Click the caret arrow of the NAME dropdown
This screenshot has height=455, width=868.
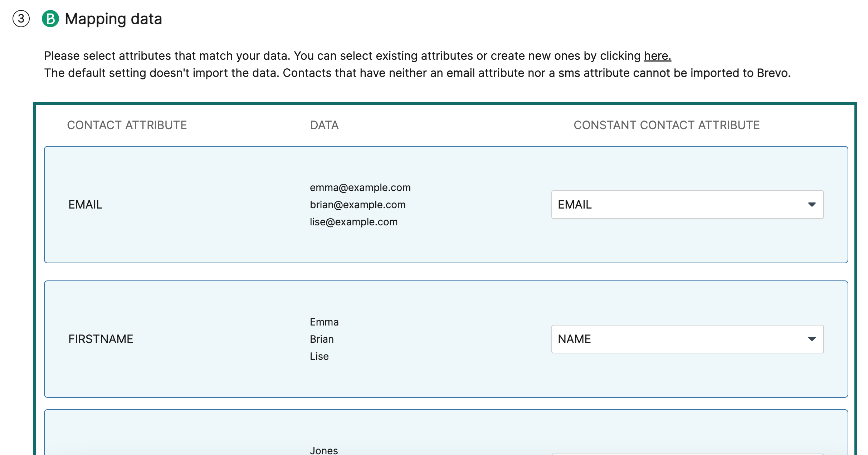pos(811,339)
